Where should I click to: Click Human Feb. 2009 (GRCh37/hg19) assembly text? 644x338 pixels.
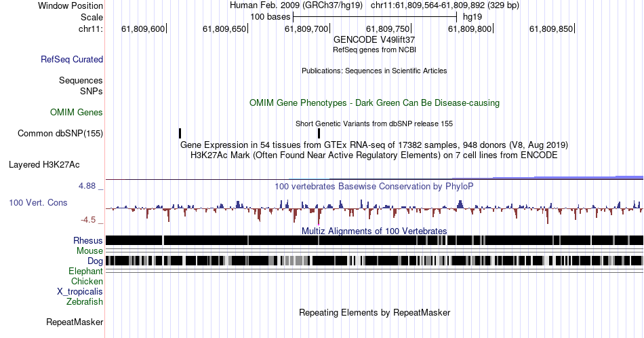296,5
